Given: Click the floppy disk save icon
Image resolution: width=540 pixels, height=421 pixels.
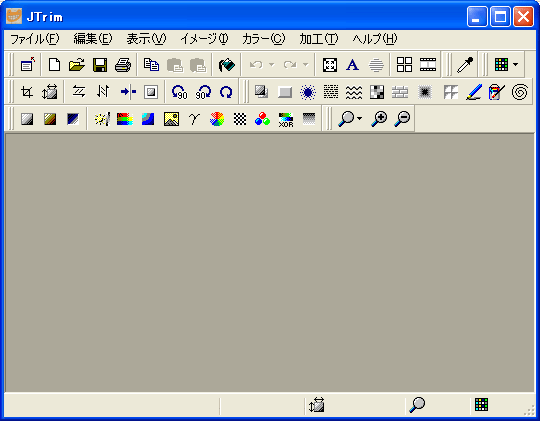Looking at the screenshot, I should (100, 64).
